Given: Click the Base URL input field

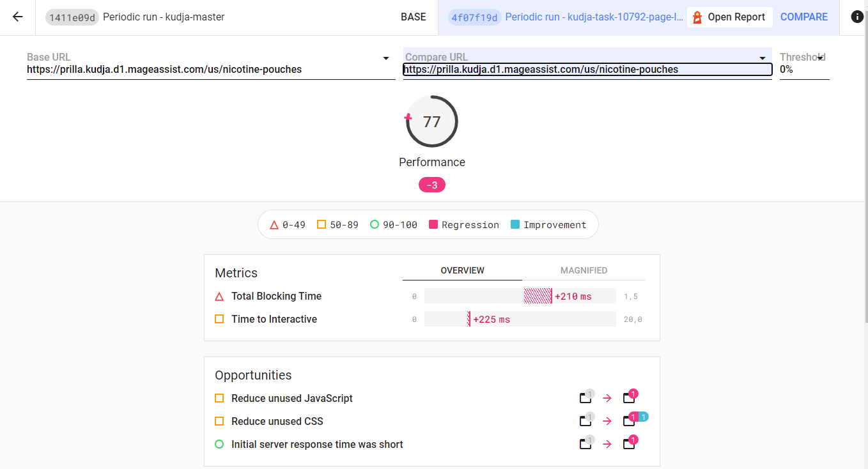Looking at the screenshot, I should (211, 69).
